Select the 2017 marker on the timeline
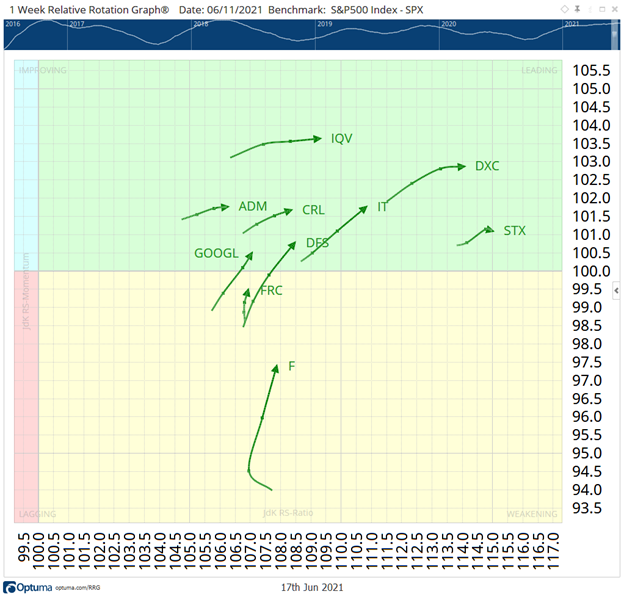624x597 pixels. point(77,24)
